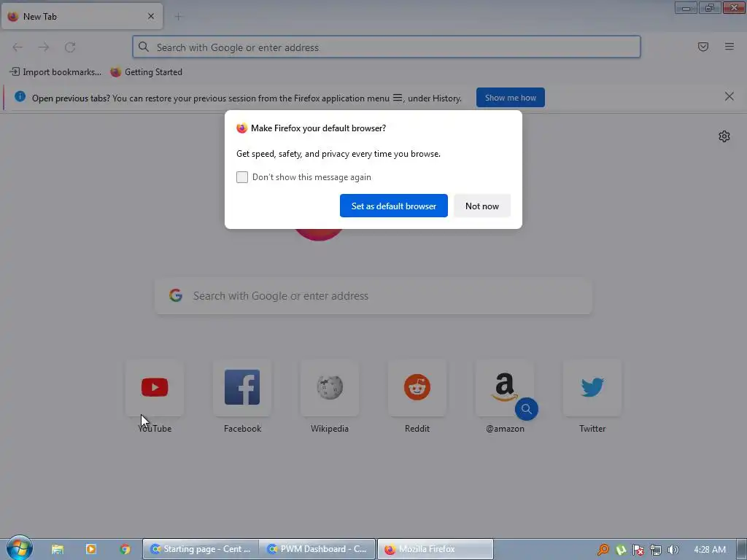The width and height of the screenshot is (747, 560).
Task: Click the Google search box on page
Action: (373, 296)
